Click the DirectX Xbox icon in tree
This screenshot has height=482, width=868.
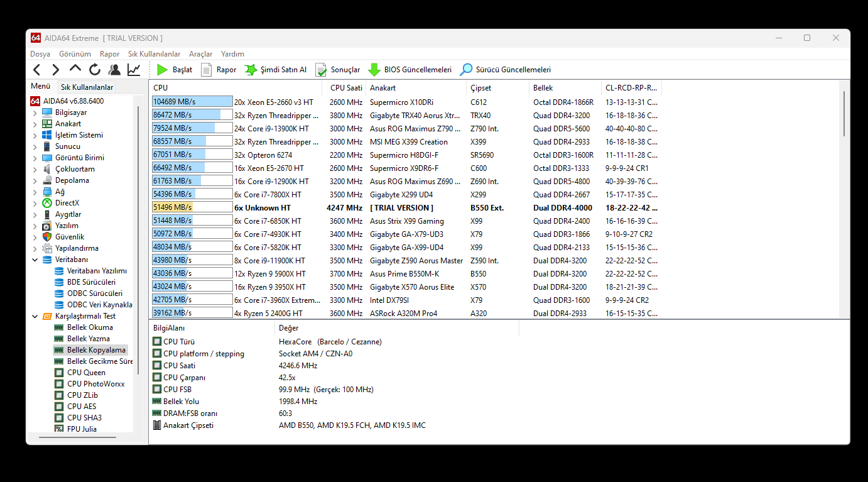click(x=46, y=203)
